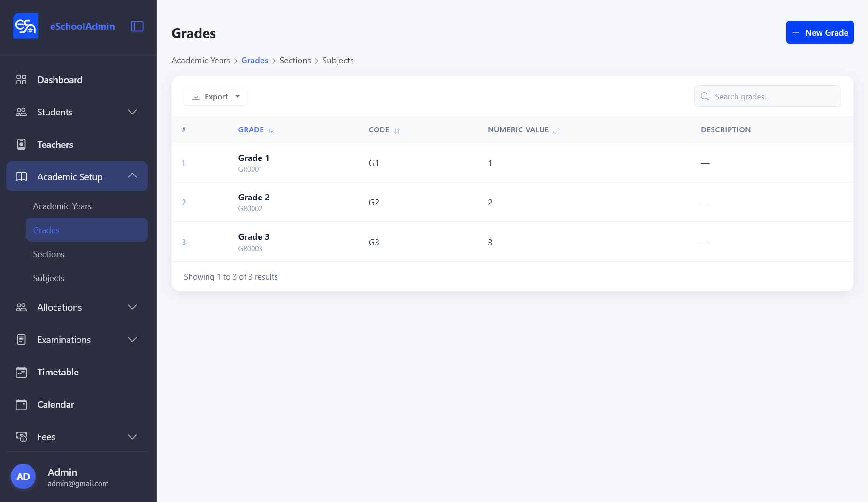Expand the Students menu chevron
This screenshot has width=868, height=502.
click(x=132, y=112)
